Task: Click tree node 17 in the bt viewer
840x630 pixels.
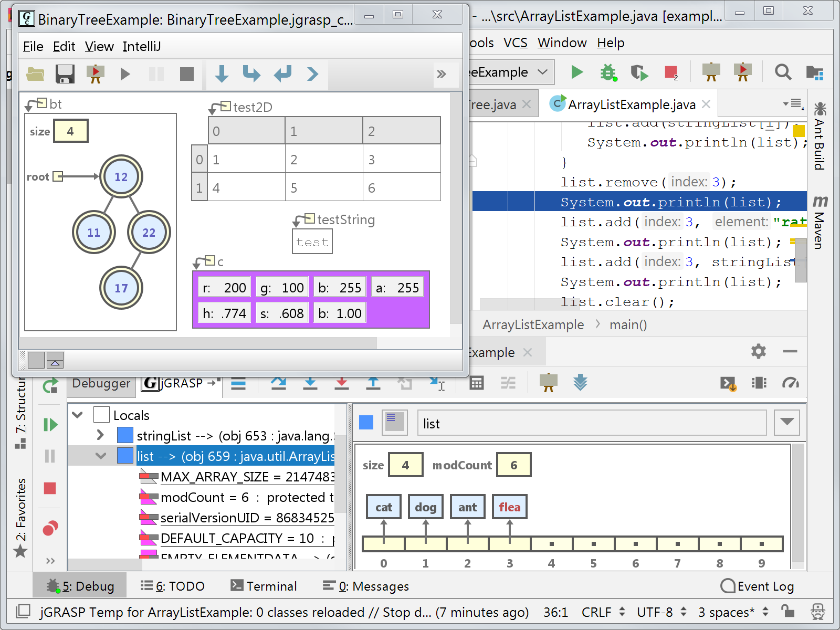Action: [x=121, y=288]
